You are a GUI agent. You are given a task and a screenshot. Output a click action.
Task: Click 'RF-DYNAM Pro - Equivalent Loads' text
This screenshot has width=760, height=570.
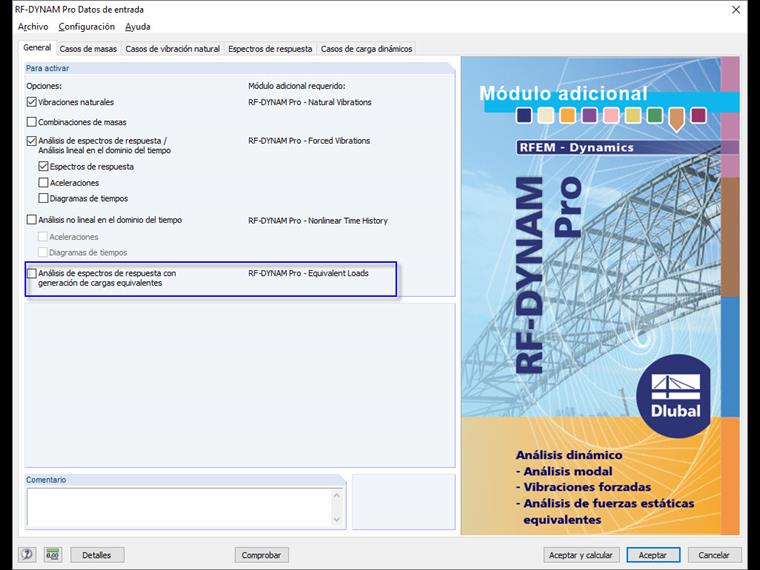point(308,273)
